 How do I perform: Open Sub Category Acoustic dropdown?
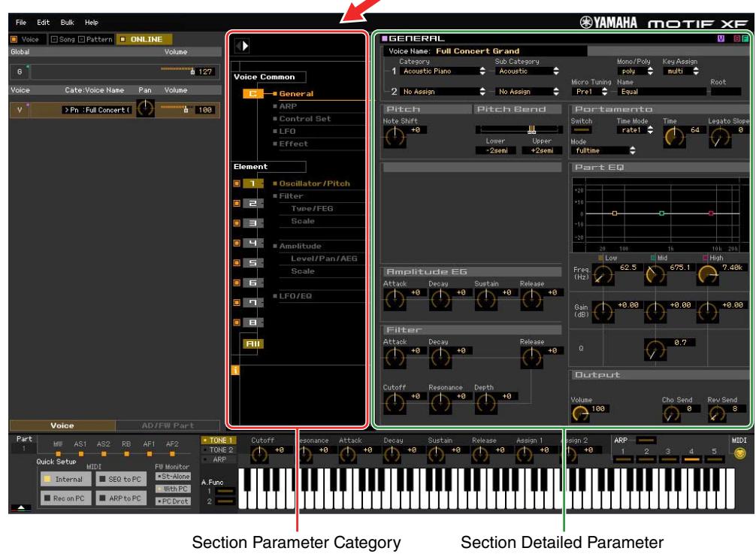527,71
